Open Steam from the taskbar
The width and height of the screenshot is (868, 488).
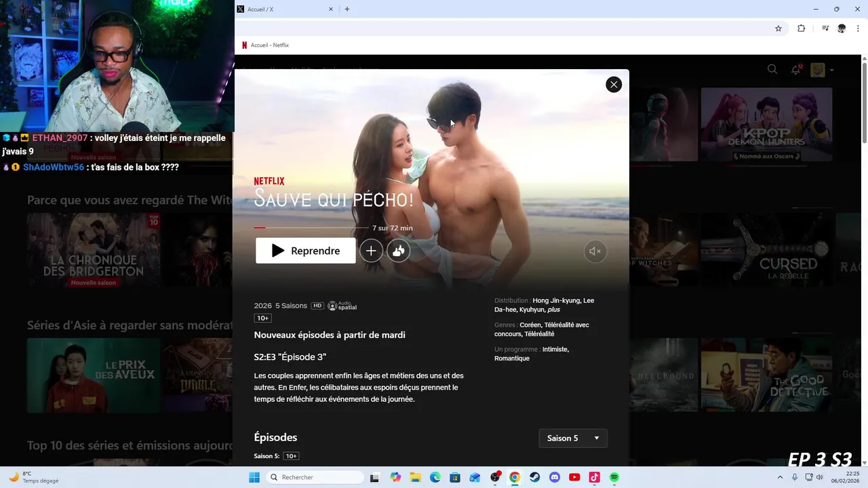point(534,477)
